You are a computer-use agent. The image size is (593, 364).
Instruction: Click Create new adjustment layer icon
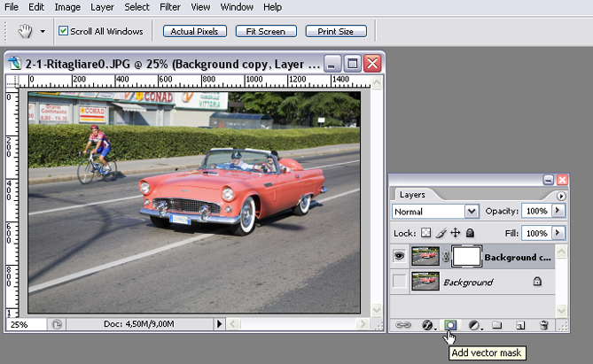click(x=474, y=326)
